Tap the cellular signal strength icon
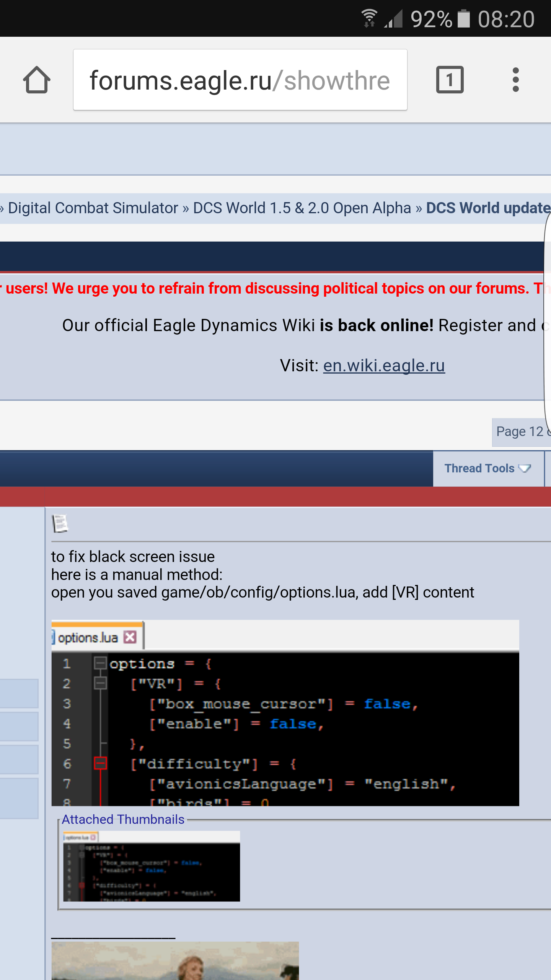The image size is (551, 980). (394, 19)
